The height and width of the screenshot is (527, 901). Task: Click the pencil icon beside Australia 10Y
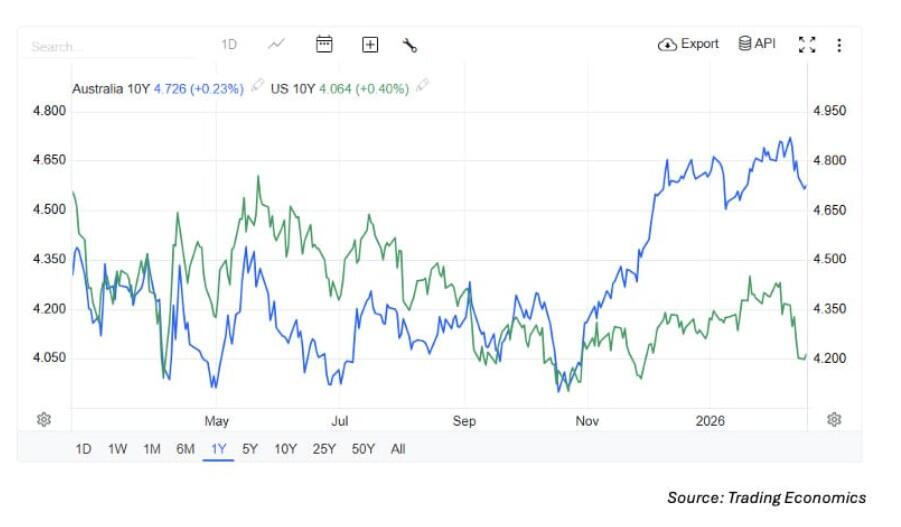257,87
